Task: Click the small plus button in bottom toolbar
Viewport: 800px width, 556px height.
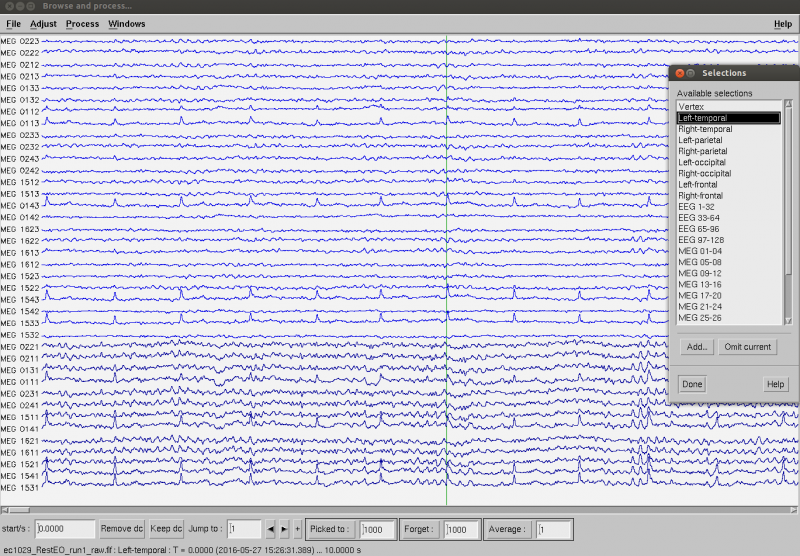Action: pos(297,528)
